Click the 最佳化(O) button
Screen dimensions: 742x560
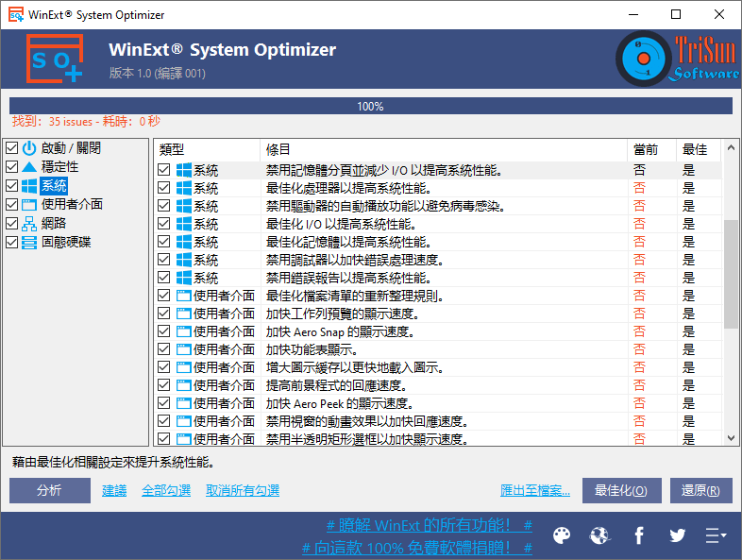621,490
